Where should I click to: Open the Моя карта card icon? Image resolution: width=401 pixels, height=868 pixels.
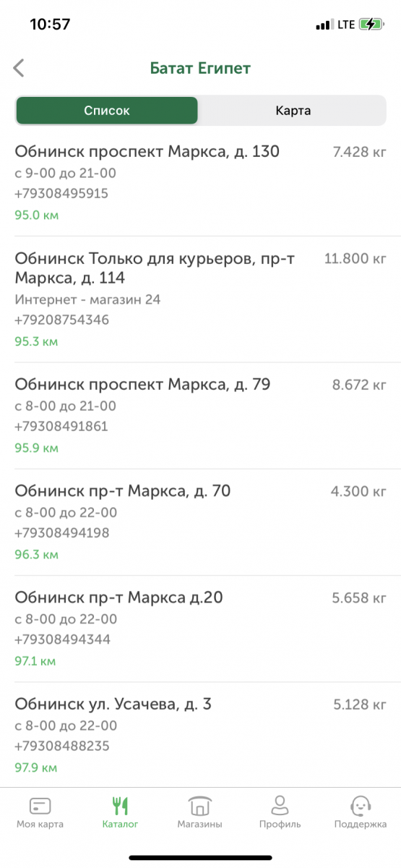coord(40,806)
